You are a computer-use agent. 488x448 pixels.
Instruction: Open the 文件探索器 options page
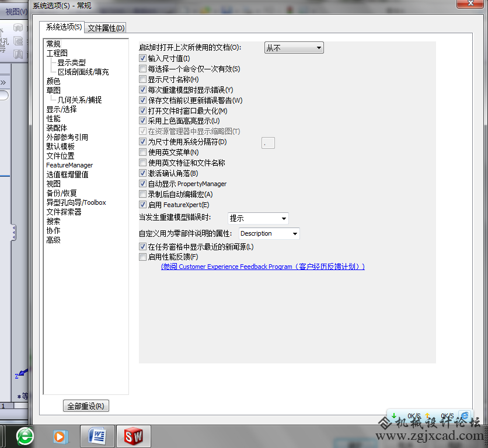click(64, 212)
